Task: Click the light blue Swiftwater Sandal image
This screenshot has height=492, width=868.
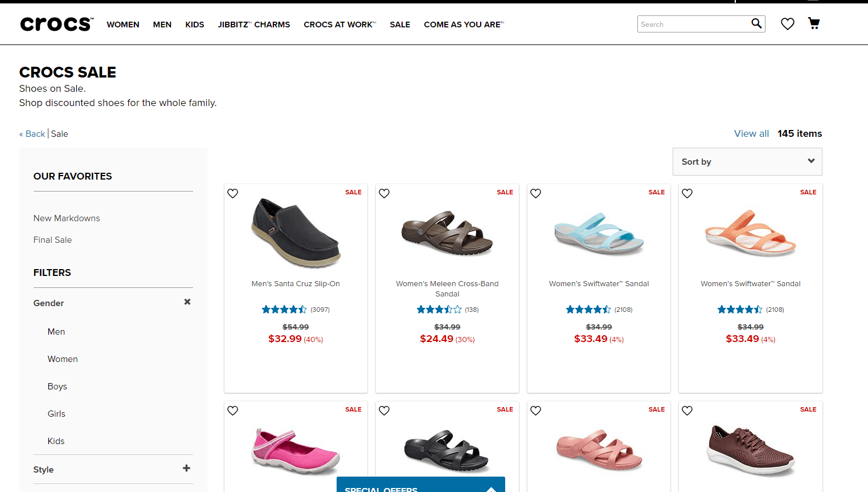Action: tap(599, 234)
